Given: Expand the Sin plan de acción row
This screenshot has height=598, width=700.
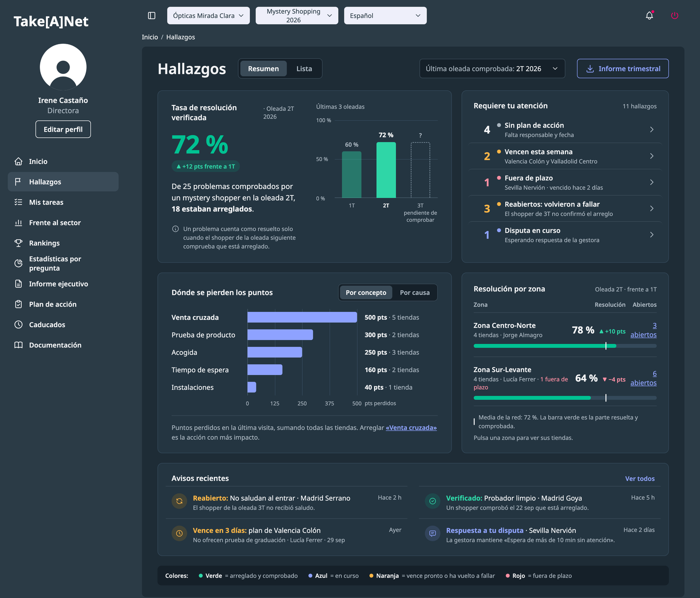Looking at the screenshot, I should pyautogui.click(x=565, y=129).
